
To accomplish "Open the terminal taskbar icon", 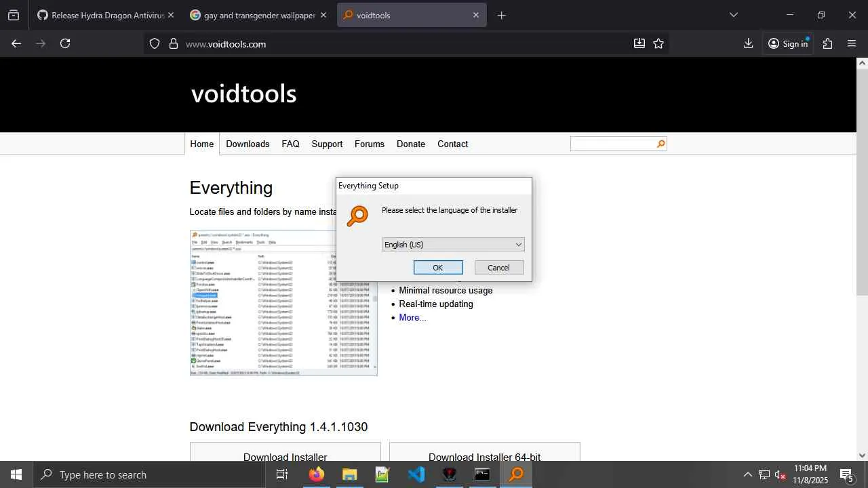I will click(483, 474).
